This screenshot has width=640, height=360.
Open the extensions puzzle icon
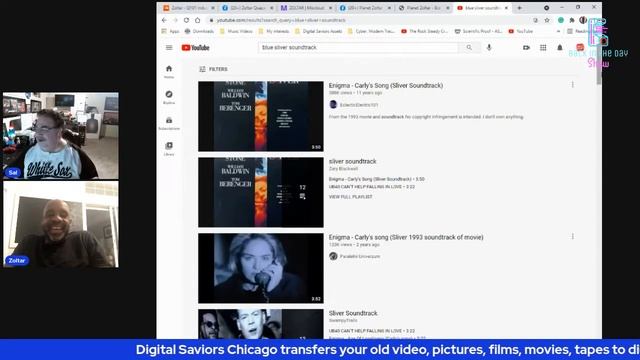point(572,20)
